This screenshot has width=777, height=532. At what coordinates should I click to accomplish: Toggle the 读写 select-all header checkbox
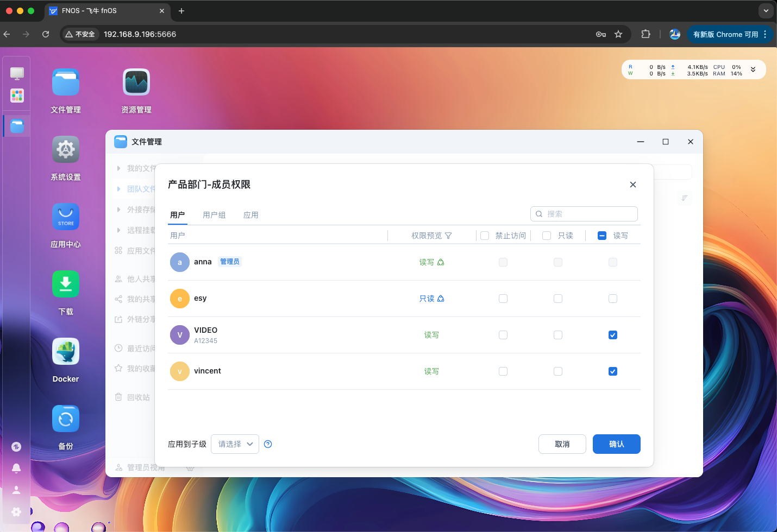[x=601, y=235]
